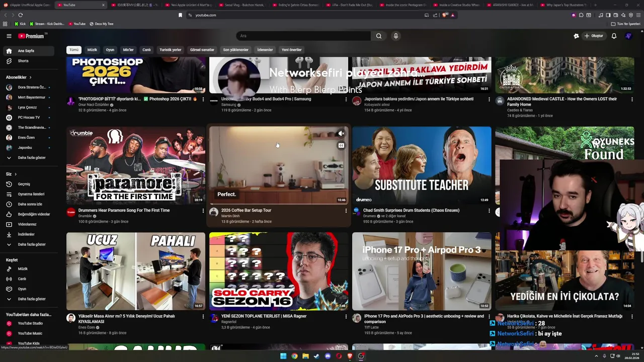Select the İzlenenler filter chip
This screenshot has width=644, height=362.
point(265,50)
